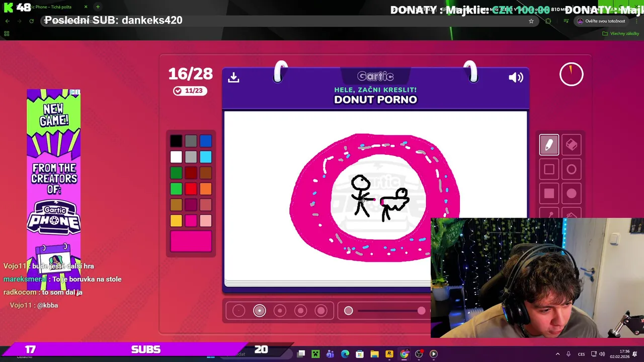Pick the black color swatch
This screenshot has height=362, width=644.
click(x=176, y=141)
